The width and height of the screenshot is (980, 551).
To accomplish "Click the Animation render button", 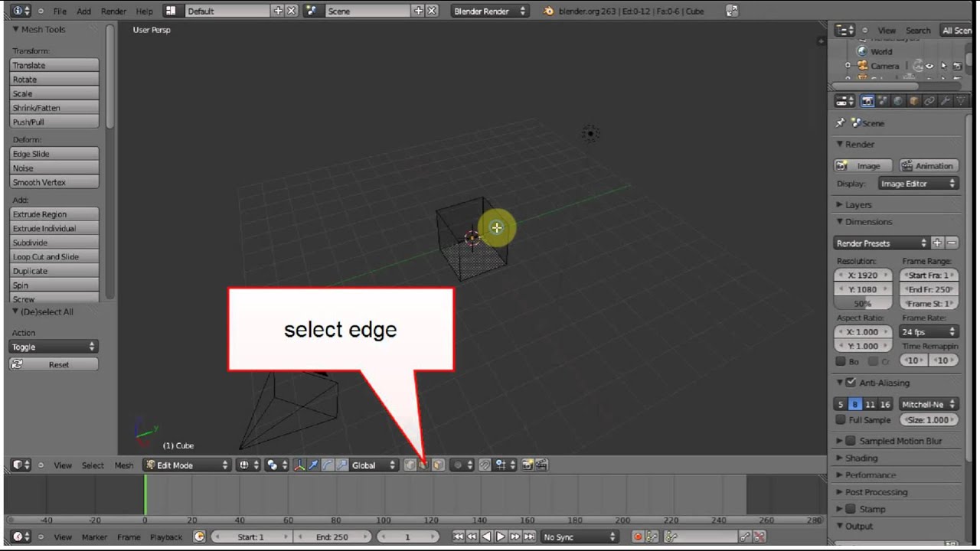I will (x=928, y=165).
